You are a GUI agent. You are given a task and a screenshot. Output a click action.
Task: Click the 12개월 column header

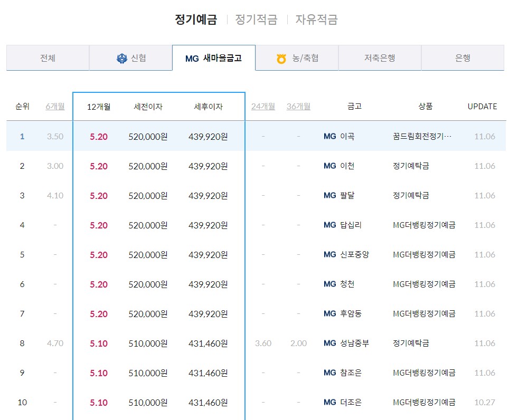click(x=99, y=107)
